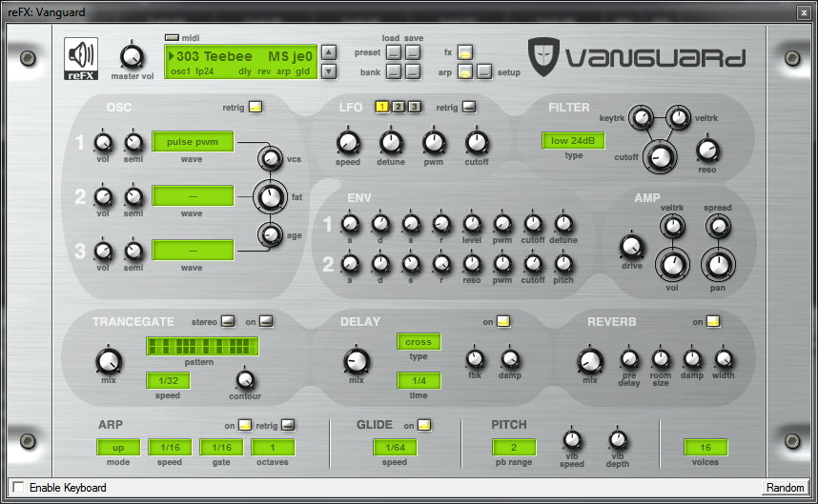
Task: Toggle the OSC retrig switch
Action: point(255,108)
